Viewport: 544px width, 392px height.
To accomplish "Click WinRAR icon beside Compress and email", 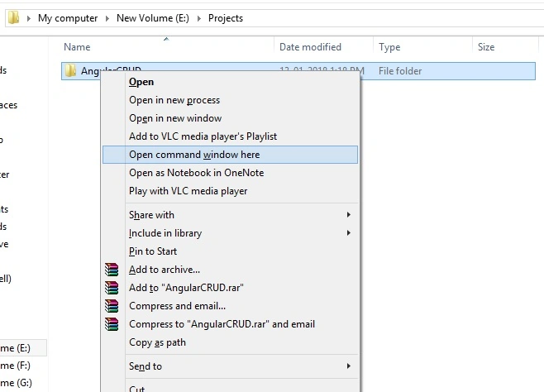I will pos(112,306).
